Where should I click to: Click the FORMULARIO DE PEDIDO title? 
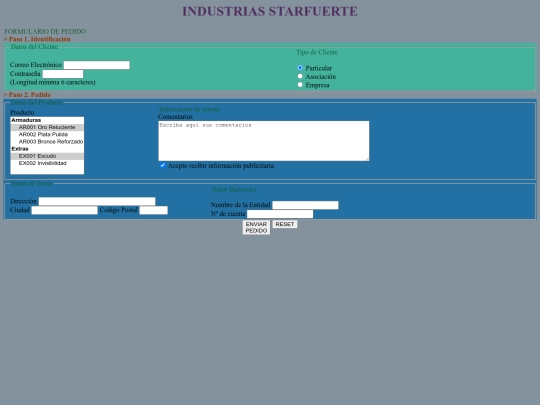45,31
